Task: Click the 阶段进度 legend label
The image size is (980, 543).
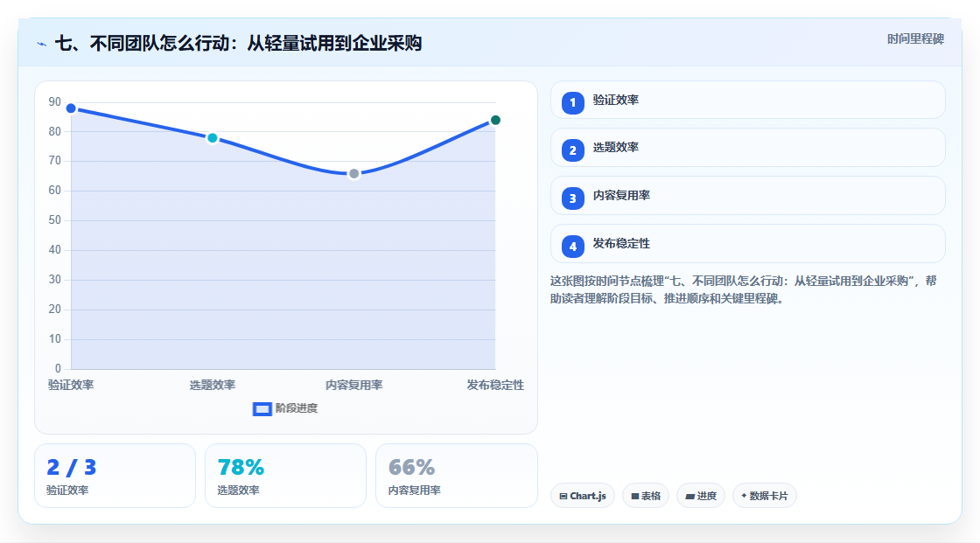Action: coord(297,408)
